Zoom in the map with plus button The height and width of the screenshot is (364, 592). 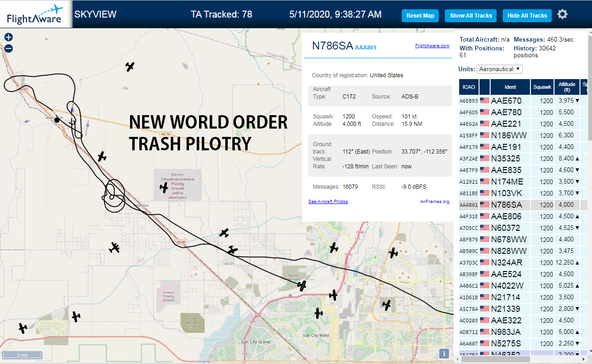pos(8,37)
